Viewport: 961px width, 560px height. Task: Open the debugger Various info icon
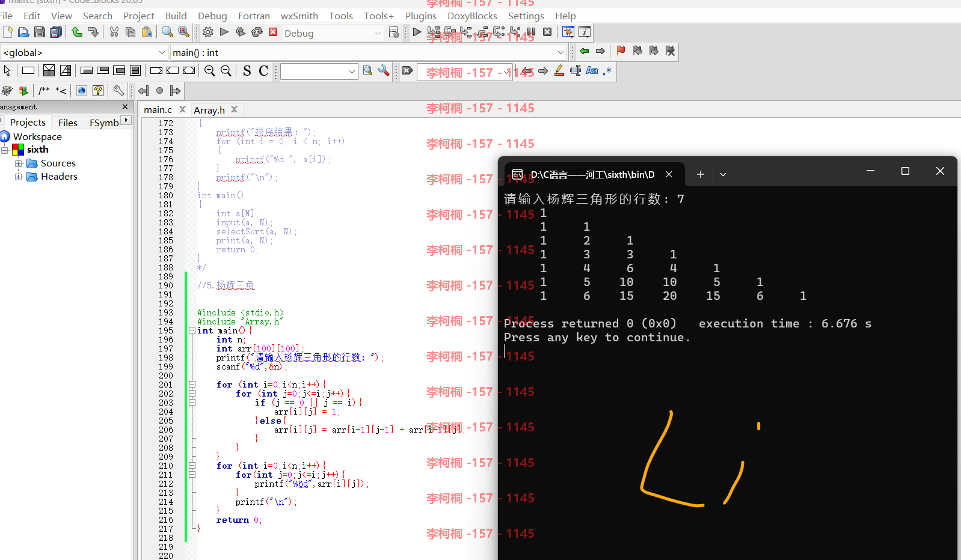click(584, 32)
